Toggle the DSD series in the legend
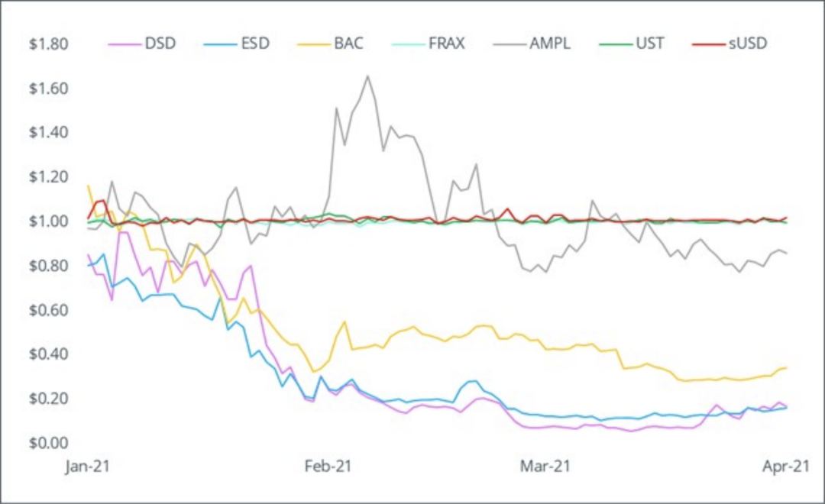Screen dimensions: 825x504 [x=160, y=44]
